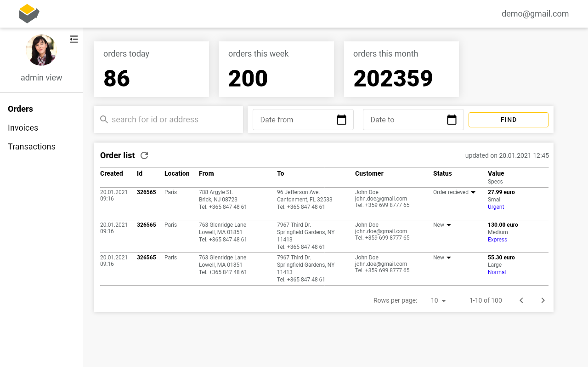This screenshot has width=588, height=367.
Task: Refresh the Order list
Action: (144, 155)
